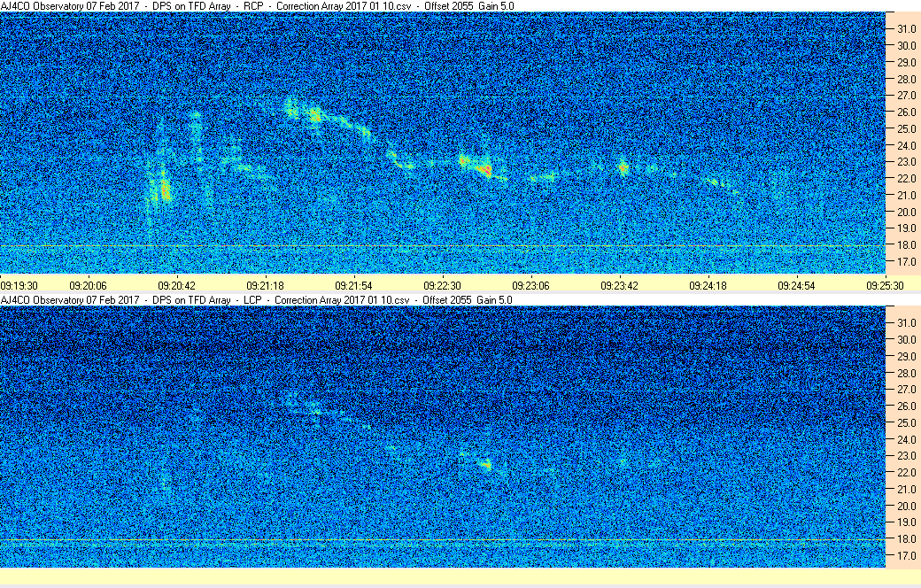This screenshot has width=921, height=588.
Task: Click 19.0 on the RCP frequency scale
Action: (906, 228)
